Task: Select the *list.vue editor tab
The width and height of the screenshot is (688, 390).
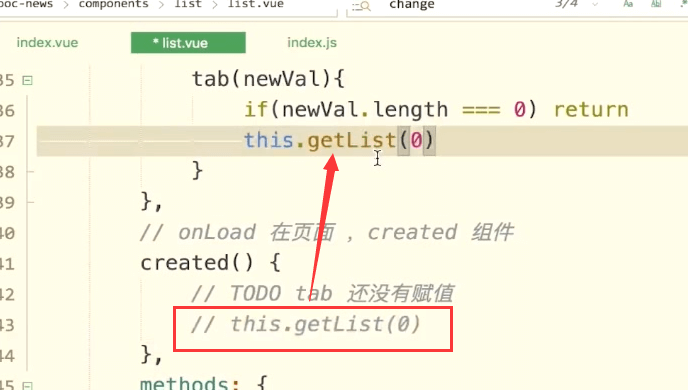Action: pyautogui.click(x=188, y=43)
